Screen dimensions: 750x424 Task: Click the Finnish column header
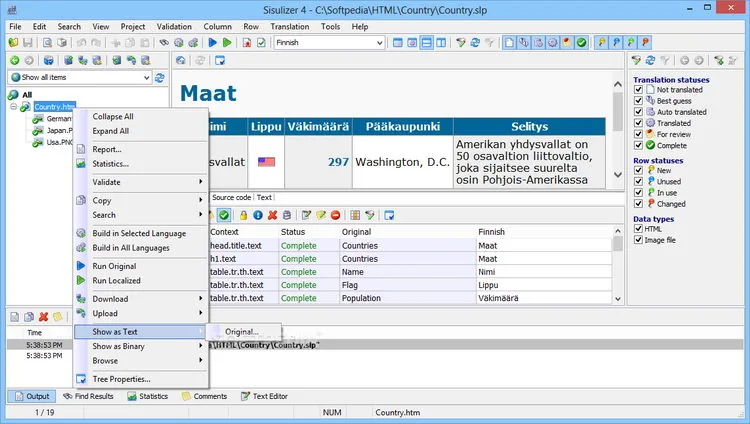click(x=543, y=232)
